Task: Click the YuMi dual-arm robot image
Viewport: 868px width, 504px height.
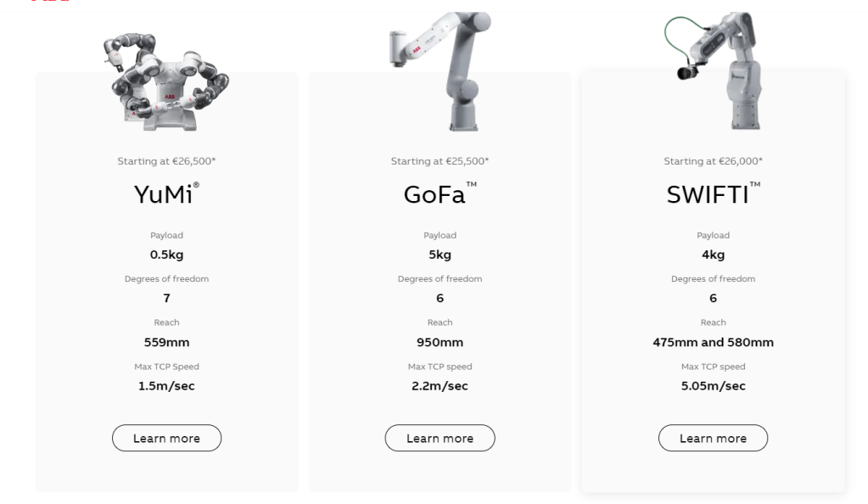Action: [x=166, y=81]
